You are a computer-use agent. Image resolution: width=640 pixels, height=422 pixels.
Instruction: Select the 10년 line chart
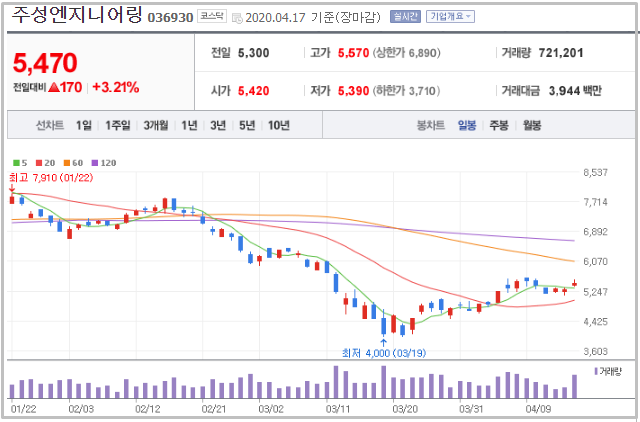(x=279, y=125)
